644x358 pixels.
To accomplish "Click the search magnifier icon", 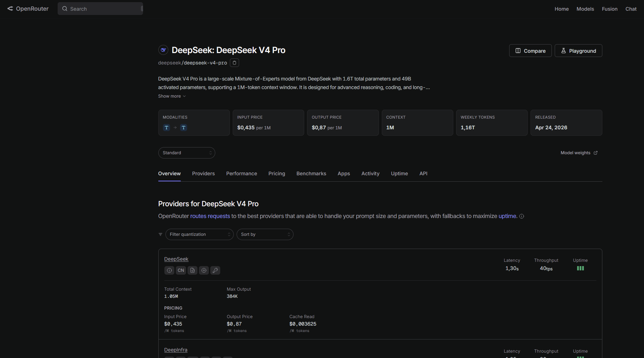I will (x=65, y=9).
